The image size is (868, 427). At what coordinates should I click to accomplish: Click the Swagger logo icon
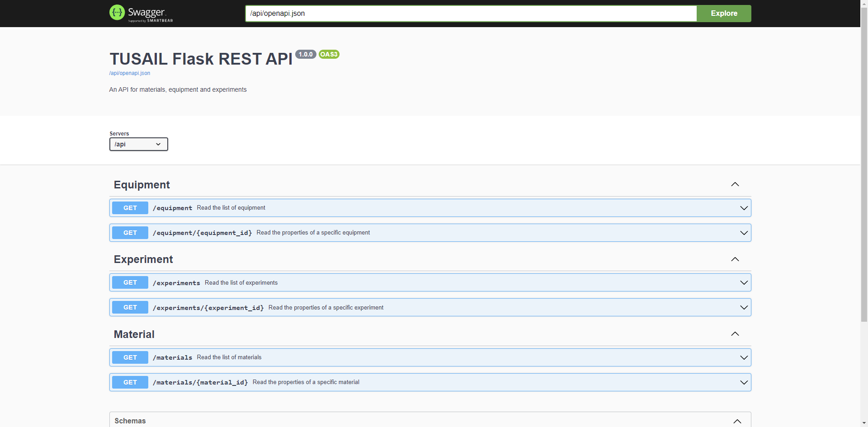(x=117, y=13)
